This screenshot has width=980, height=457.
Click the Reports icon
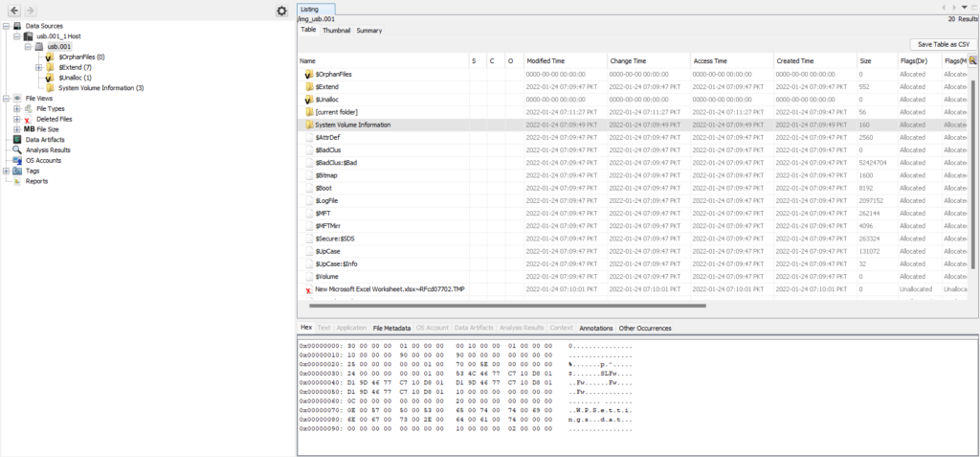click(17, 181)
